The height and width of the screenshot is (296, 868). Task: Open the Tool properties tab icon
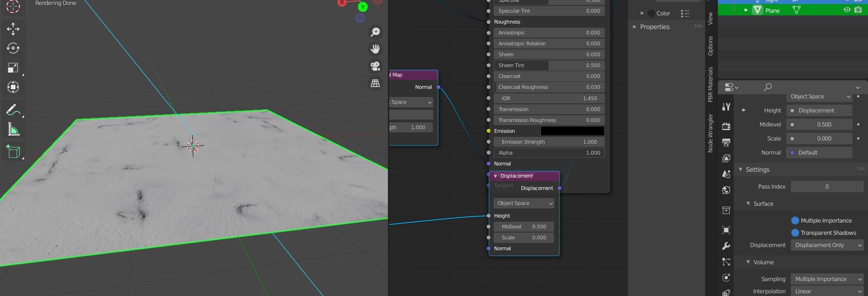(x=726, y=107)
